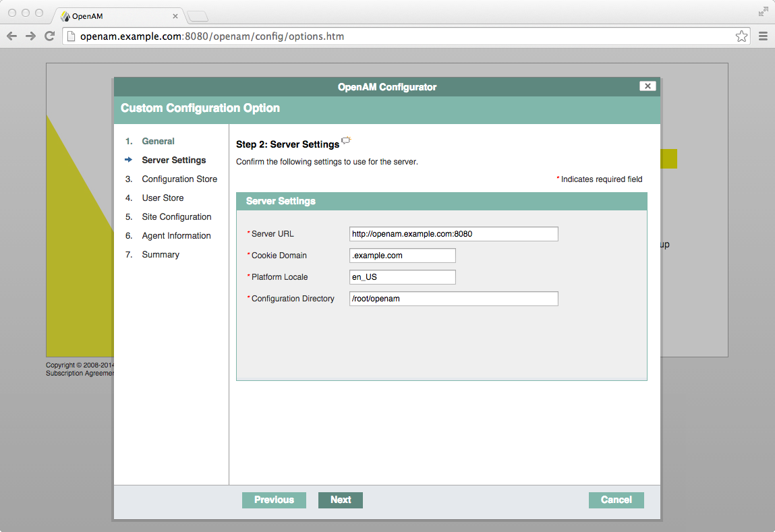
Task: Select Summary step
Action: [161, 254]
